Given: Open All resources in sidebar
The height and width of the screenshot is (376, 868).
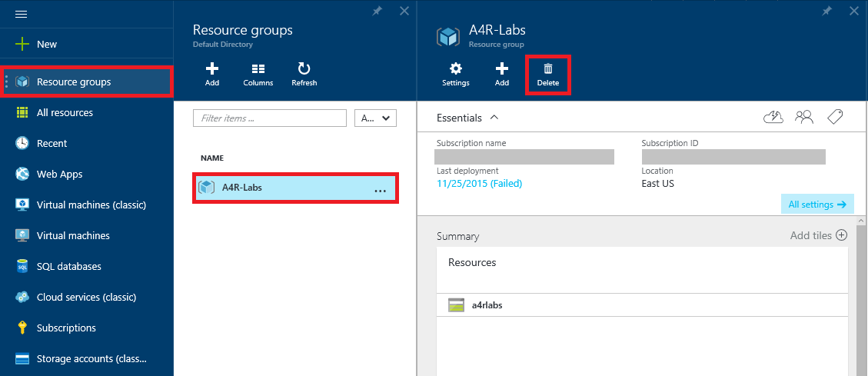Looking at the screenshot, I should pos(65,113).
